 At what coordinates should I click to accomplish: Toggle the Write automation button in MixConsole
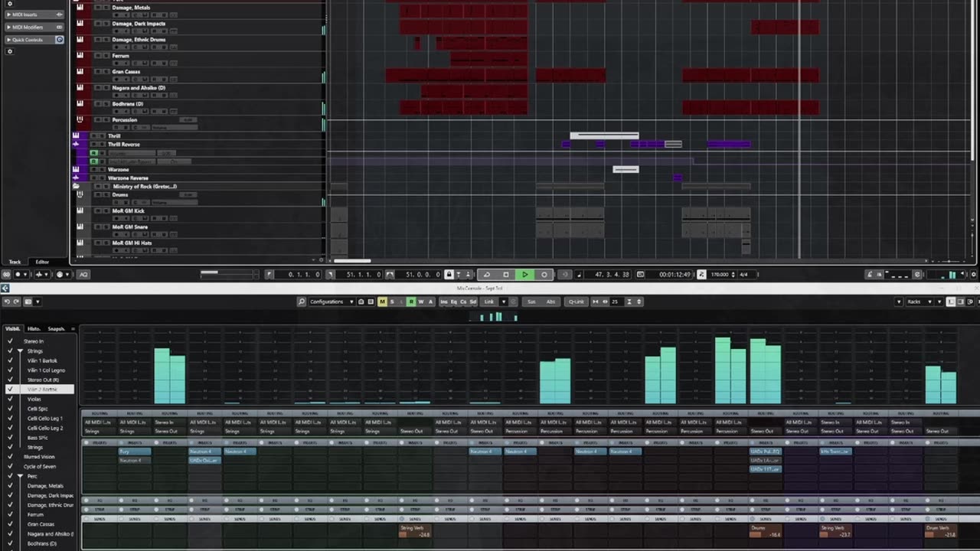pyautogui.click(x=420, y=302)
